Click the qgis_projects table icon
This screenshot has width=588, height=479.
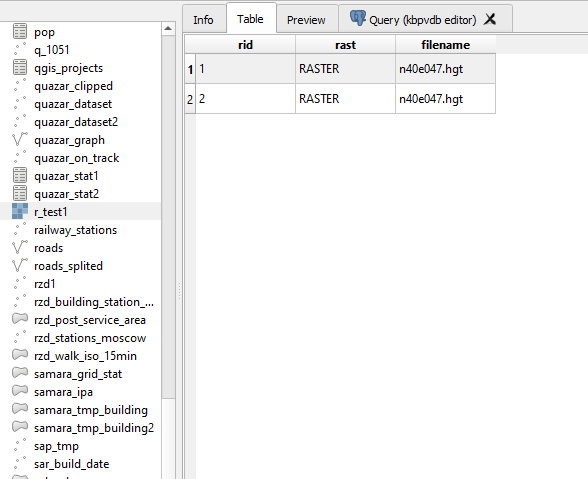20,68
